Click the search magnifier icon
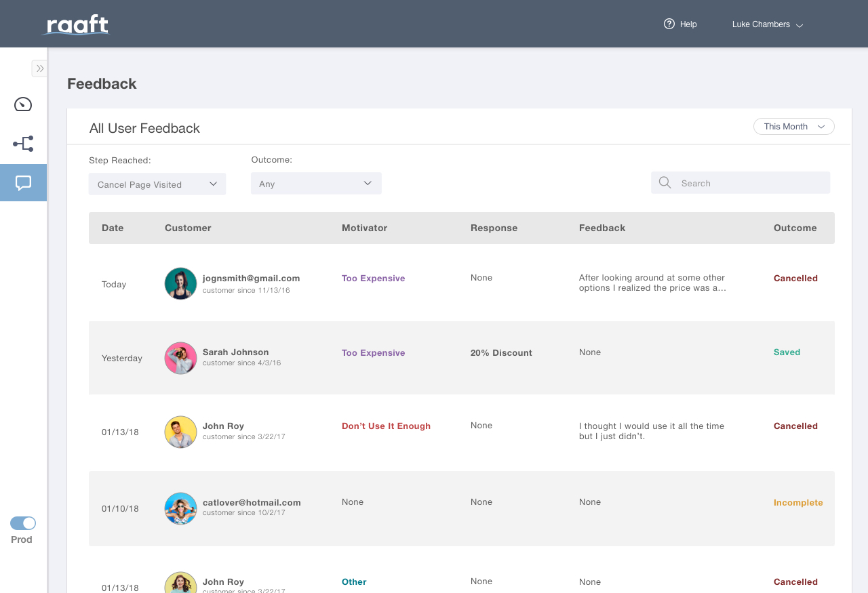Screen dimensions: 868x593 coord(665,182)
